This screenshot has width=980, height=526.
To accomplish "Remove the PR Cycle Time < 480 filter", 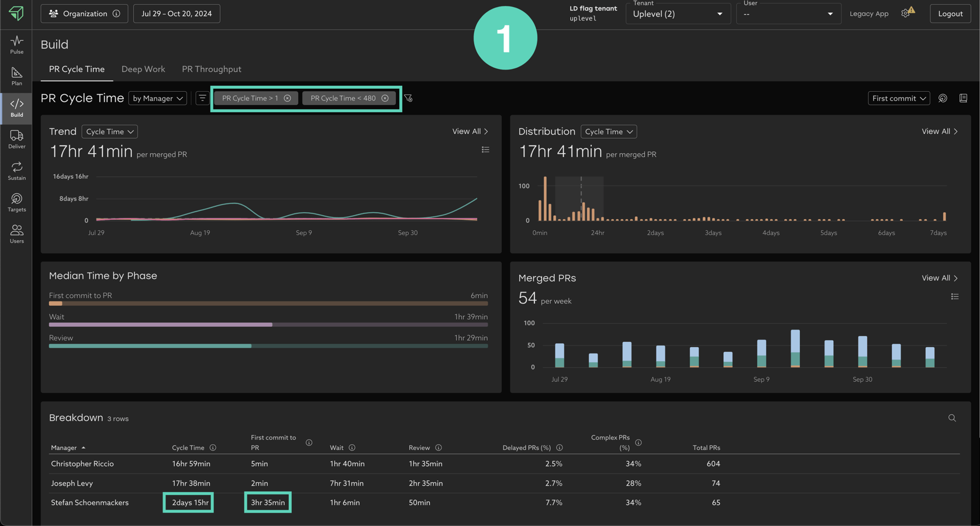I will 385,98.
